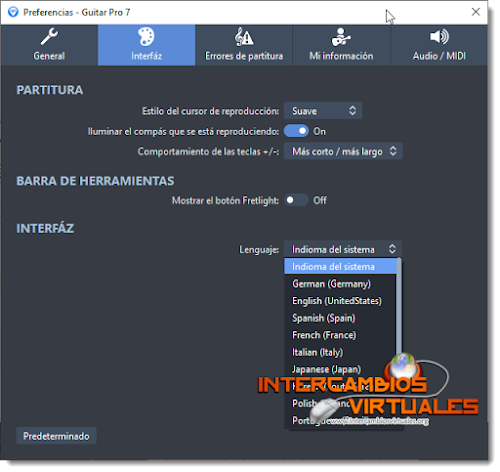Open the Estilo del cursor Suave dropdown

pos(323,111)
